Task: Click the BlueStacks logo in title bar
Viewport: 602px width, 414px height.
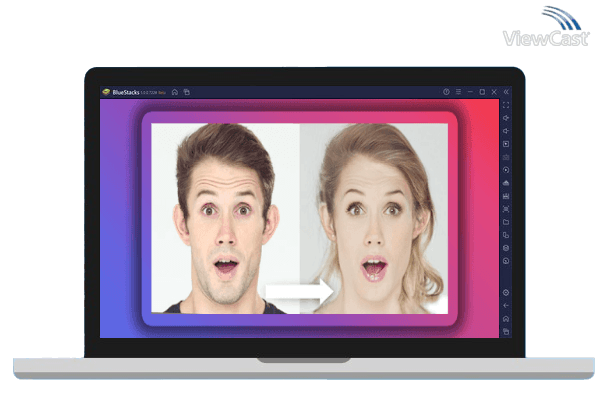Action: click(106, 92)
